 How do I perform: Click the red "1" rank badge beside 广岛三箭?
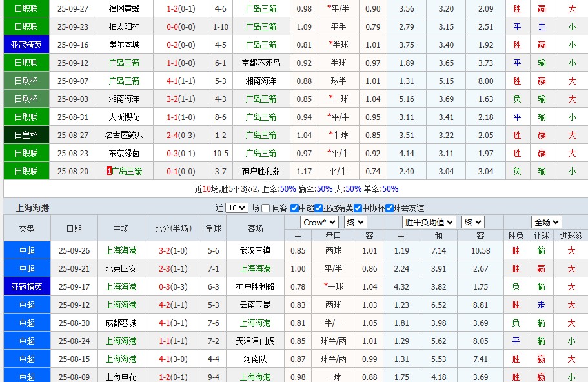coord(109,170)
